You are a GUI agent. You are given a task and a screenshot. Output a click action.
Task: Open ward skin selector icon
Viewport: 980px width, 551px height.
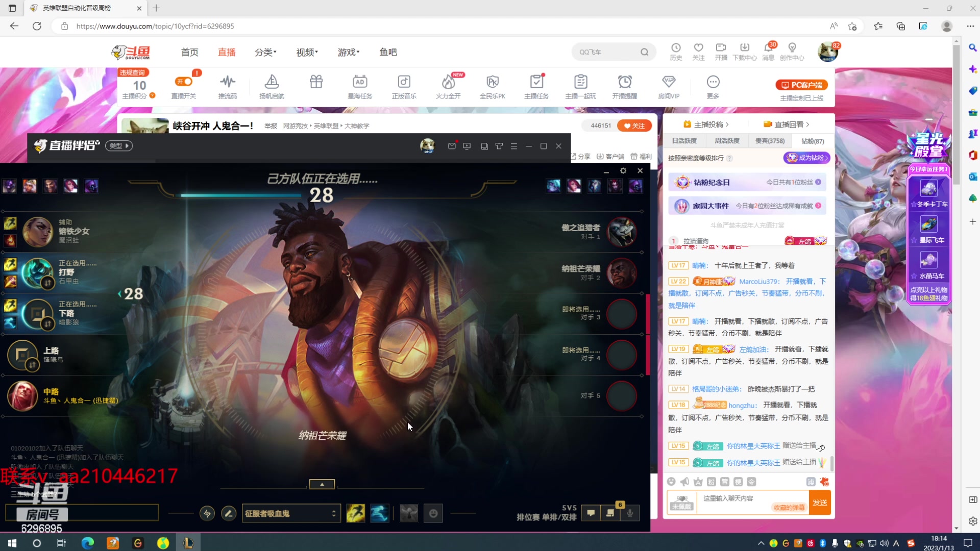[409, 513]
